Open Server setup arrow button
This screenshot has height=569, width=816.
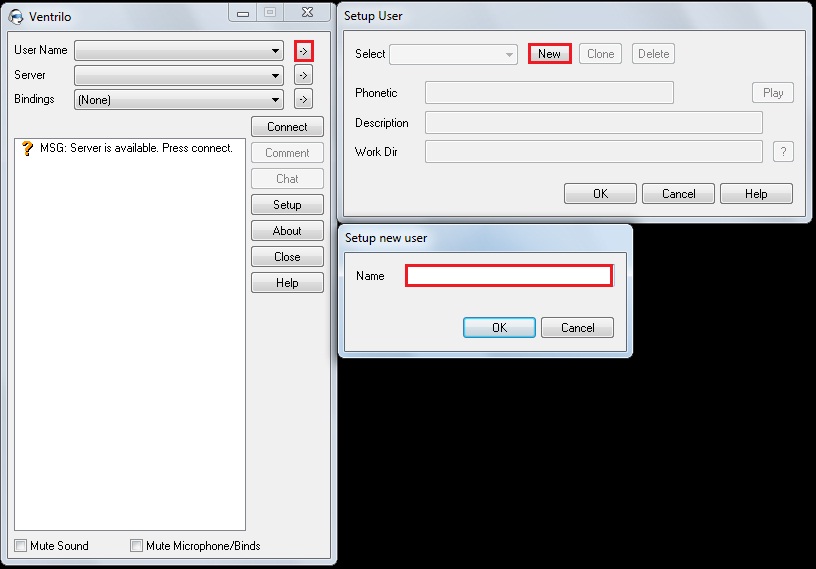303,75
